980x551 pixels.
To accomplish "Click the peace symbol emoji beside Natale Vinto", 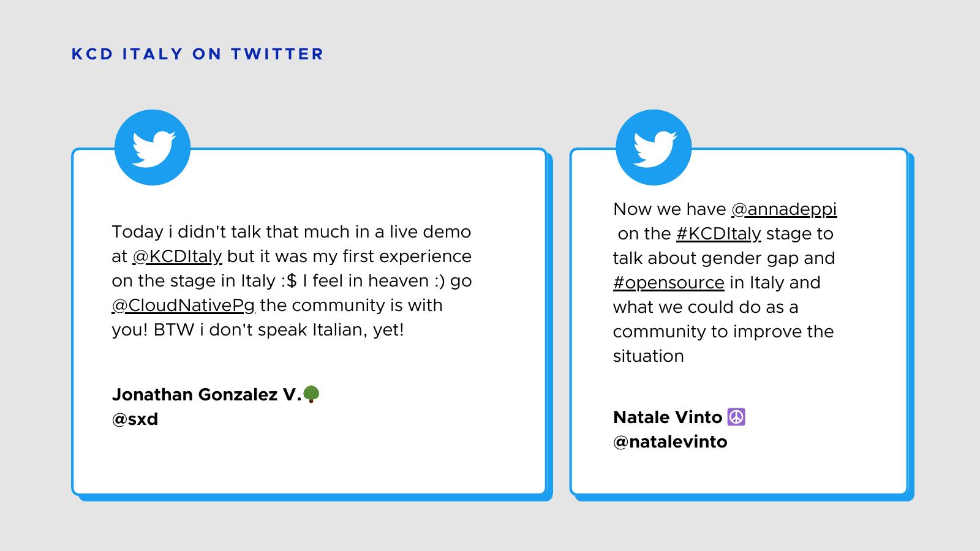I will 736,417.
